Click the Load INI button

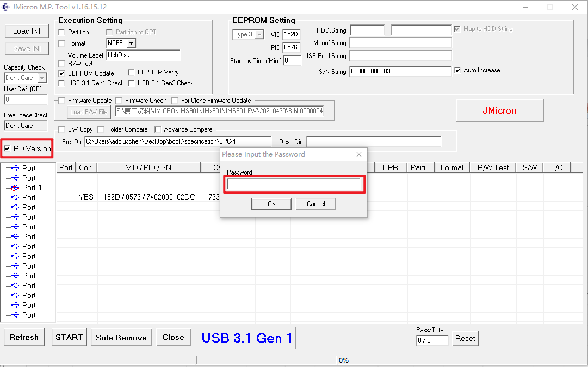tap(27, 31)
